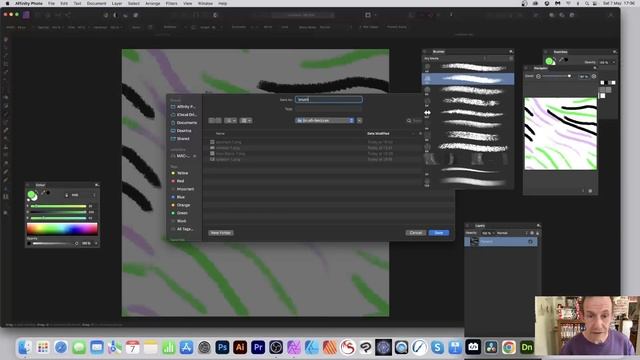Select iCloud Drive in the dialog sidebar

(184, 115)
